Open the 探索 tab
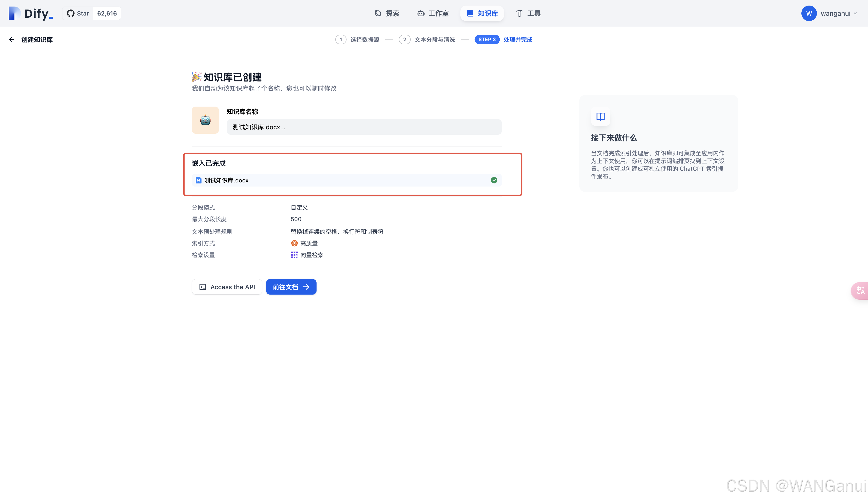The height and width of the screenshot is (500, 868). click(387, 13)
